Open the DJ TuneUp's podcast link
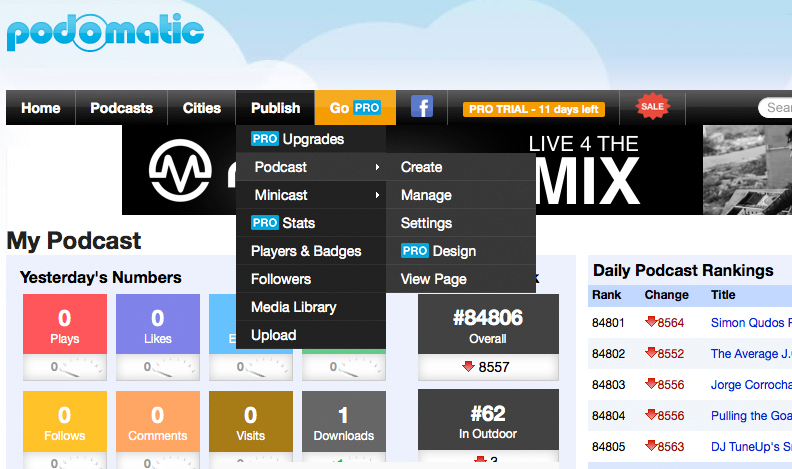 click(751, 447)
